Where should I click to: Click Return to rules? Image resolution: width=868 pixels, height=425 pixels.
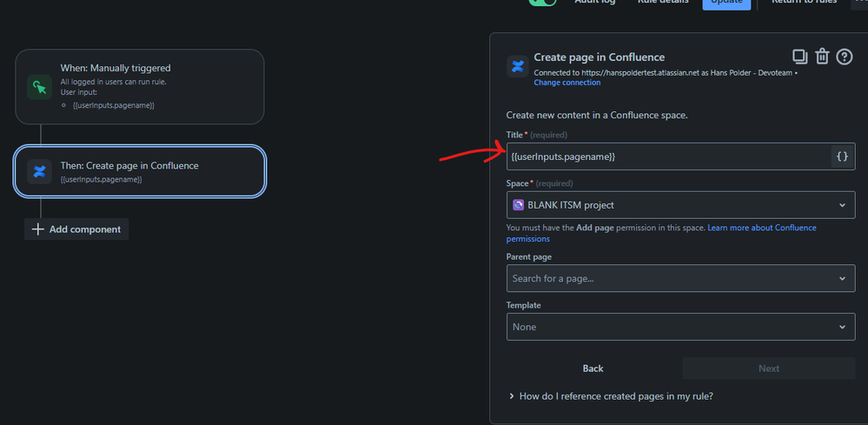(804, 2)
